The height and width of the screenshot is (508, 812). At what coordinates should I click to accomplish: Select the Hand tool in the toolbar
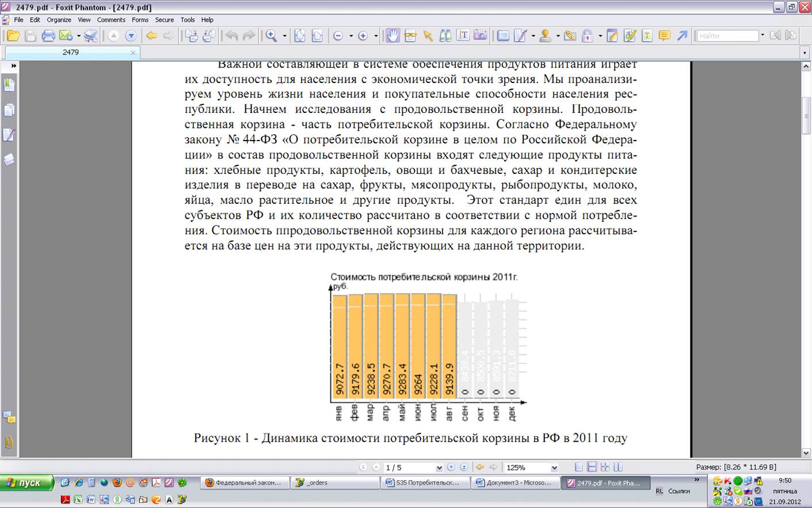coord(392,36)
